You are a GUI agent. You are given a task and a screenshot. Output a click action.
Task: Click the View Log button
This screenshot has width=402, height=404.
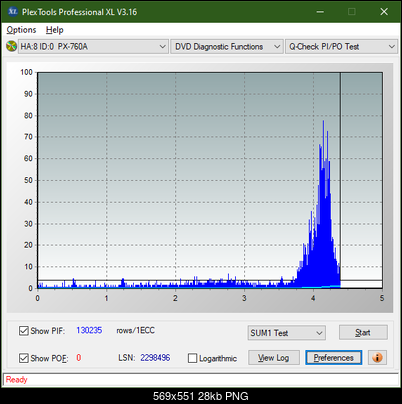coord(274,358)
